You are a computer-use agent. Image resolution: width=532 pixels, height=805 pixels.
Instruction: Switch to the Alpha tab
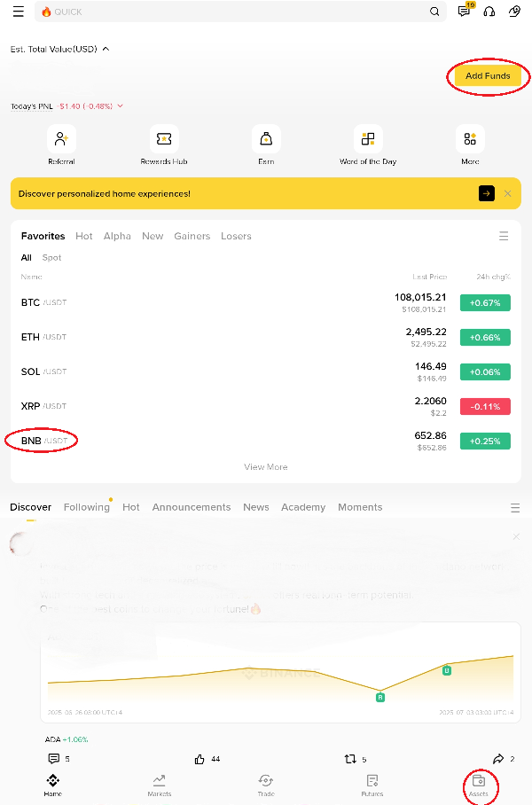(x=117, y=236)
